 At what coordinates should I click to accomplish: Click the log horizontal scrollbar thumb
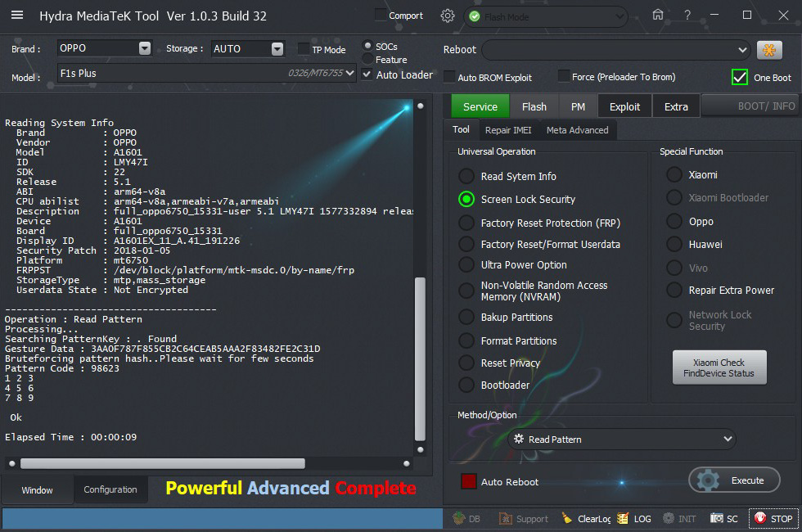[163, 463]
